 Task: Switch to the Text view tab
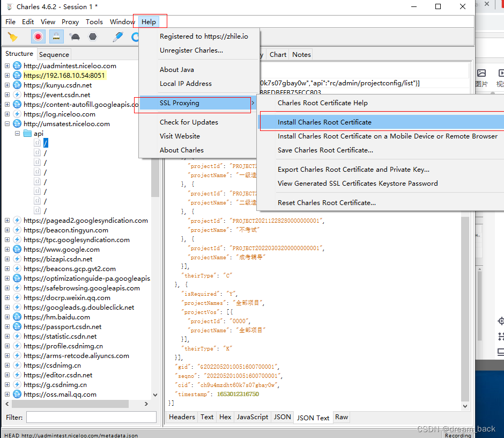pos(207,417)
